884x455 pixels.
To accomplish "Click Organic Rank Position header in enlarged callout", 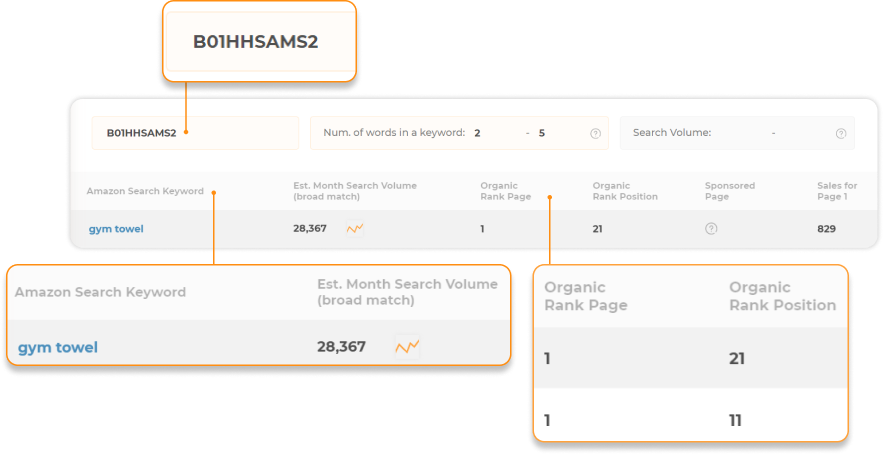I will coord(782,296).
